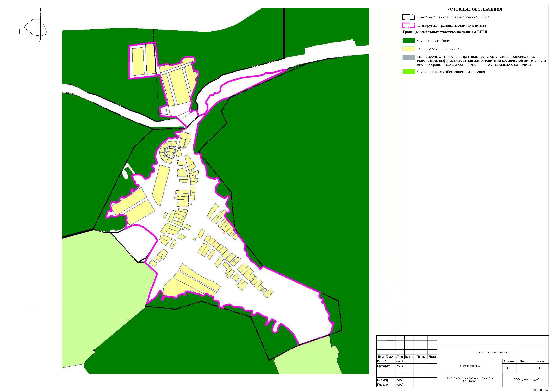Click "Каменский городской округ" in title block

point(493,352)
